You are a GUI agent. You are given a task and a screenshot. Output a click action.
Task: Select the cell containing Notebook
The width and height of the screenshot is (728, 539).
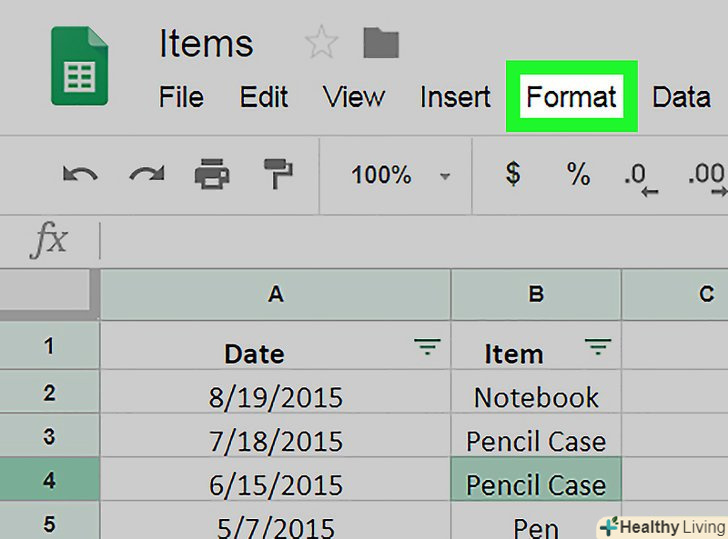pos(536,397)
